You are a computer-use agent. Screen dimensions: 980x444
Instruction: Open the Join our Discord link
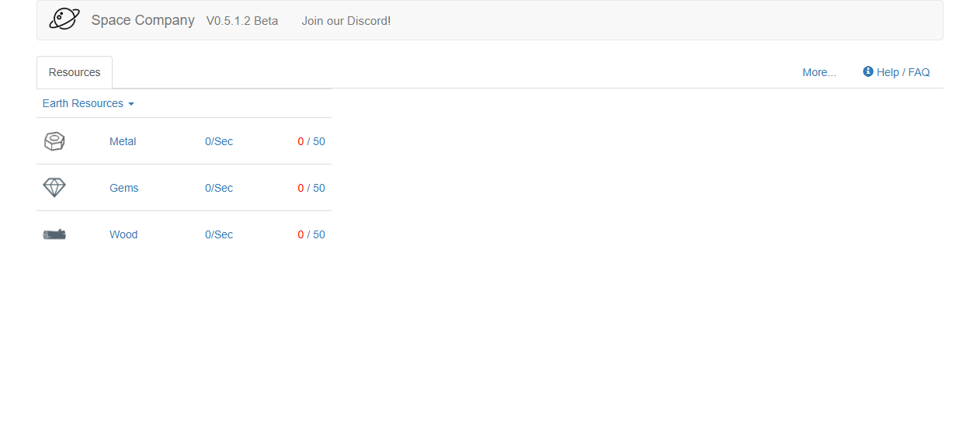pyautogui.click(x=346, y=21)
